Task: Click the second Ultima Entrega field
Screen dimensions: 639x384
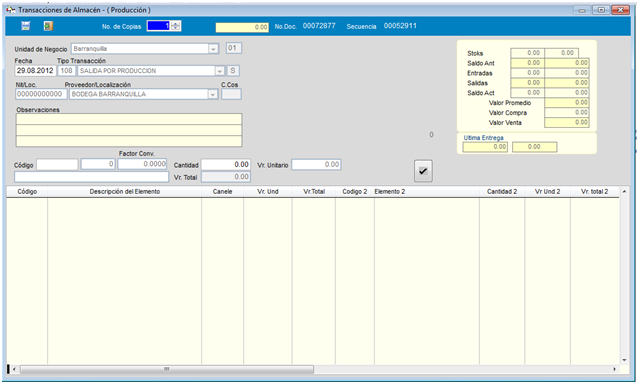Action: click(x=534, y=147)
